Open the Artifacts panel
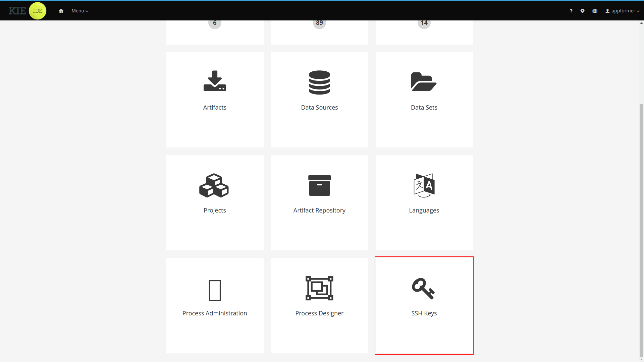The height and width of the screenshot is (362, 644). tap(215, 100)
